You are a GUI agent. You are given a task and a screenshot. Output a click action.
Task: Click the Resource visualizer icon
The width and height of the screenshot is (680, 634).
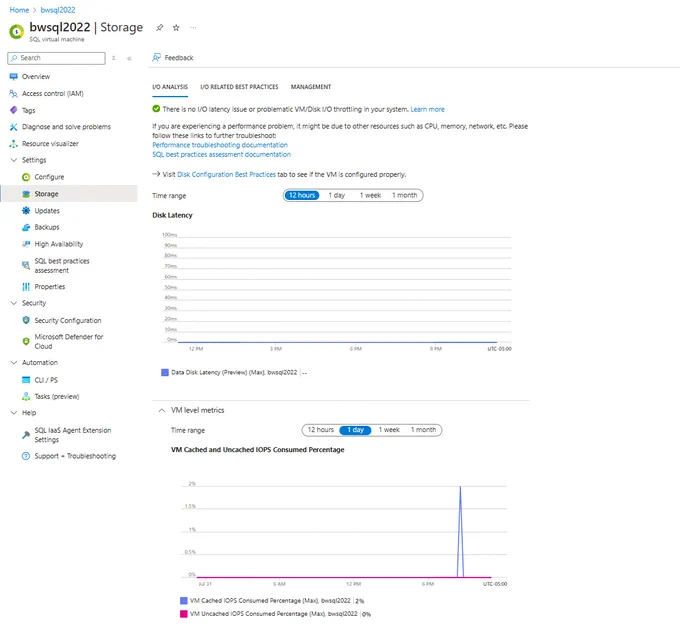(x=13, y=144)
